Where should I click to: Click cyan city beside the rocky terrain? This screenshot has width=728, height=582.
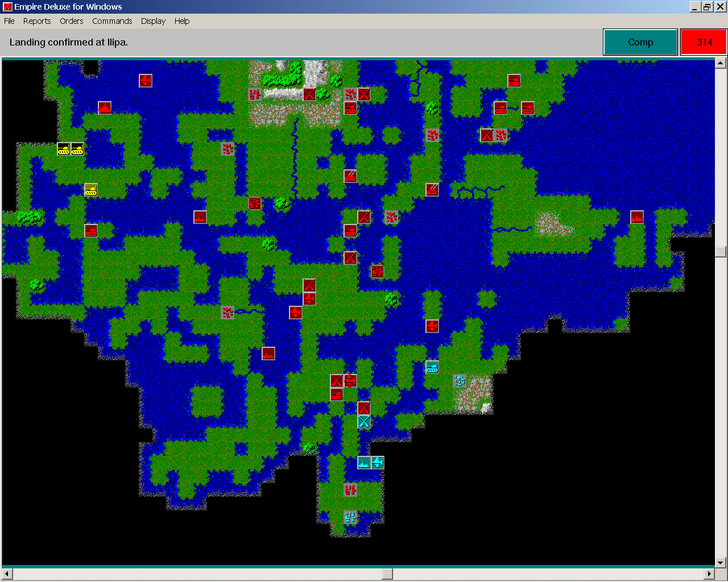click(460, 381)
